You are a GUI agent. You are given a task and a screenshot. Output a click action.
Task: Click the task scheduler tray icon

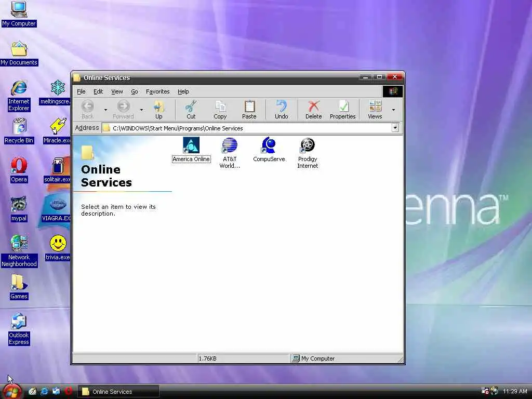pyautogui.click(x=485, y=391)
